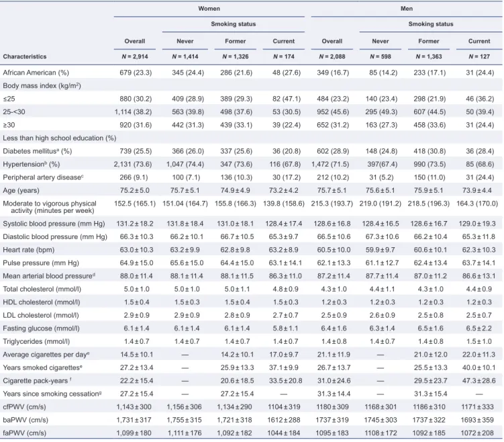Click the cell '82 (47.1)'
Viewport: 504px width, 442px height.
287,99
